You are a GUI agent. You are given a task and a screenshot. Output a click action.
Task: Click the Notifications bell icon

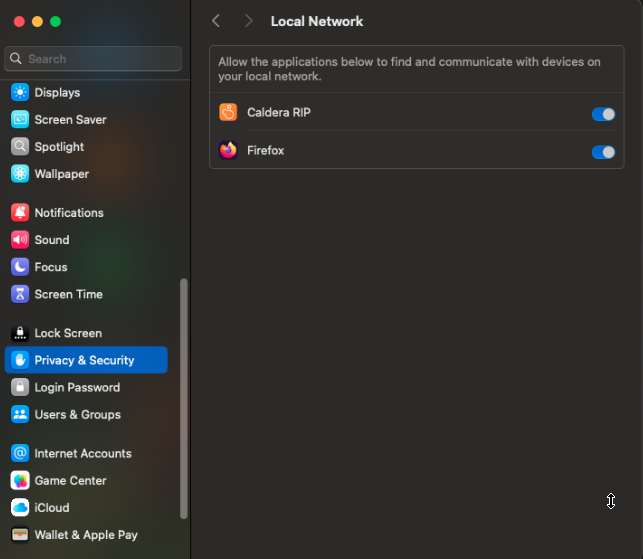20,212
